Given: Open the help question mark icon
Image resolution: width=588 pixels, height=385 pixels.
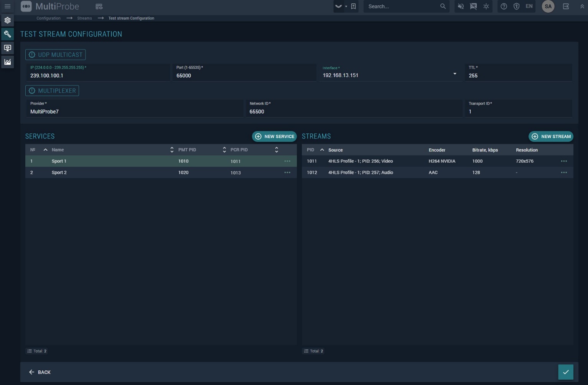Looking at the screenshot, I should [504, 7].
